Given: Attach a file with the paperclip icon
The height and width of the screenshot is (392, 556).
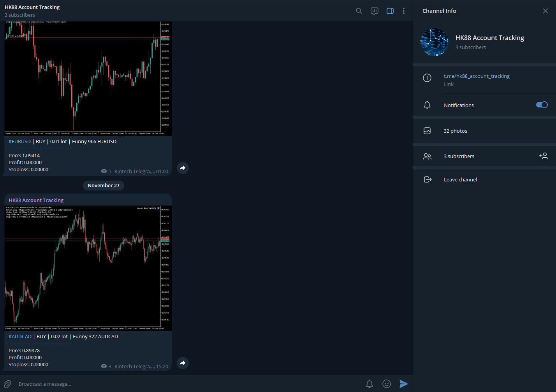Looking at the screenshot, I should (7, 384).
